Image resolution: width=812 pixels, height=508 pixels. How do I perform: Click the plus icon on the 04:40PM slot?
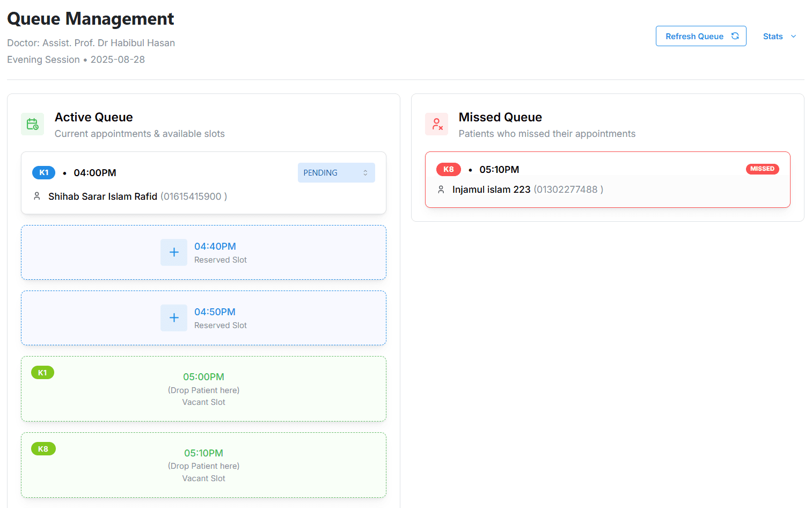pos(173,252)
